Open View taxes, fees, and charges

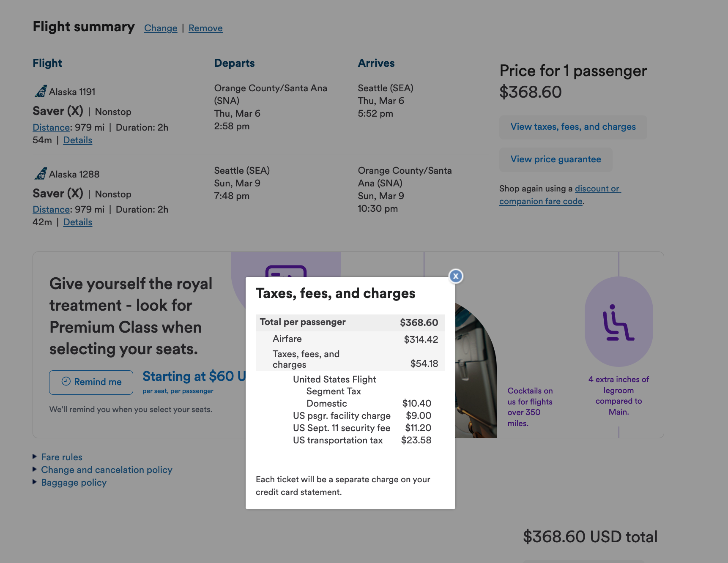pos(573,127)
